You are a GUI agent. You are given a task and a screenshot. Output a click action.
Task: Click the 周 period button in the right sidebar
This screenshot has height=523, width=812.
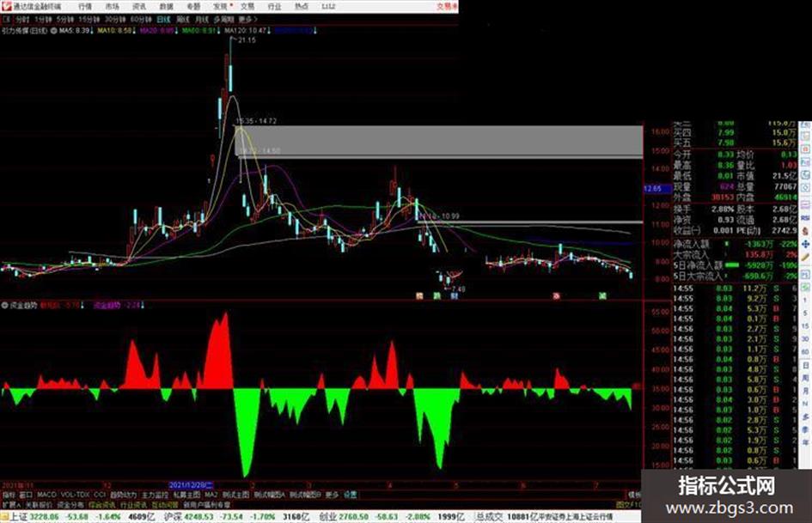806,378
